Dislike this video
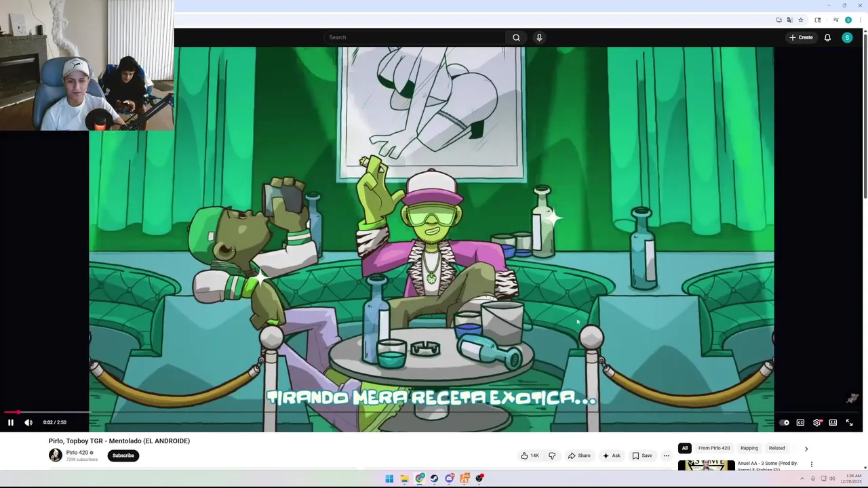868x488 pixels. click(552, 455)
